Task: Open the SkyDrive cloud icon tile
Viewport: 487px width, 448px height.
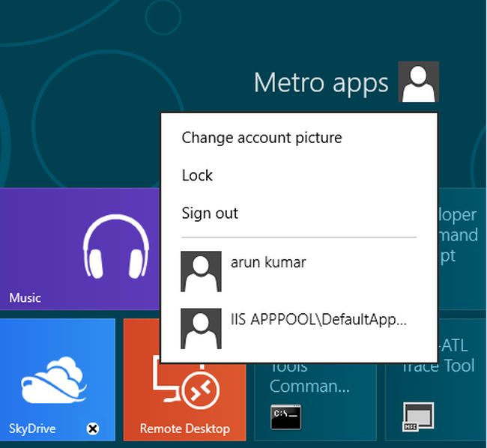Action: 53,380
